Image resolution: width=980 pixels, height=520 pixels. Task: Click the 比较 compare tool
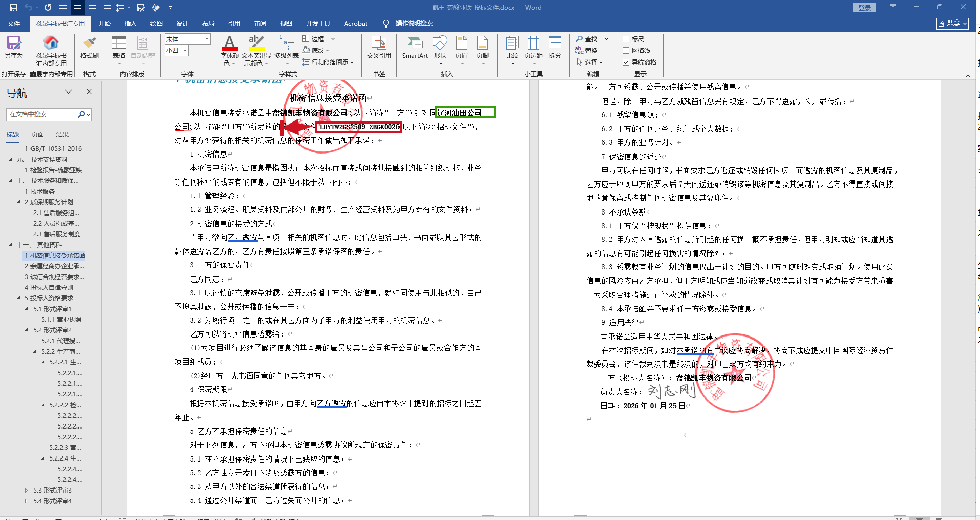[x=512, y=50]
